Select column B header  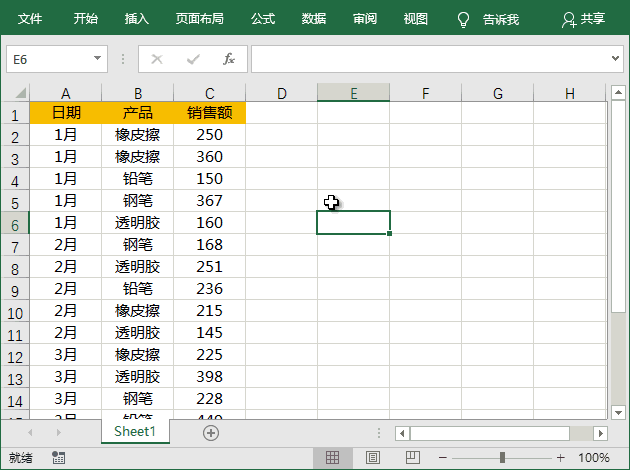(138, 93)
